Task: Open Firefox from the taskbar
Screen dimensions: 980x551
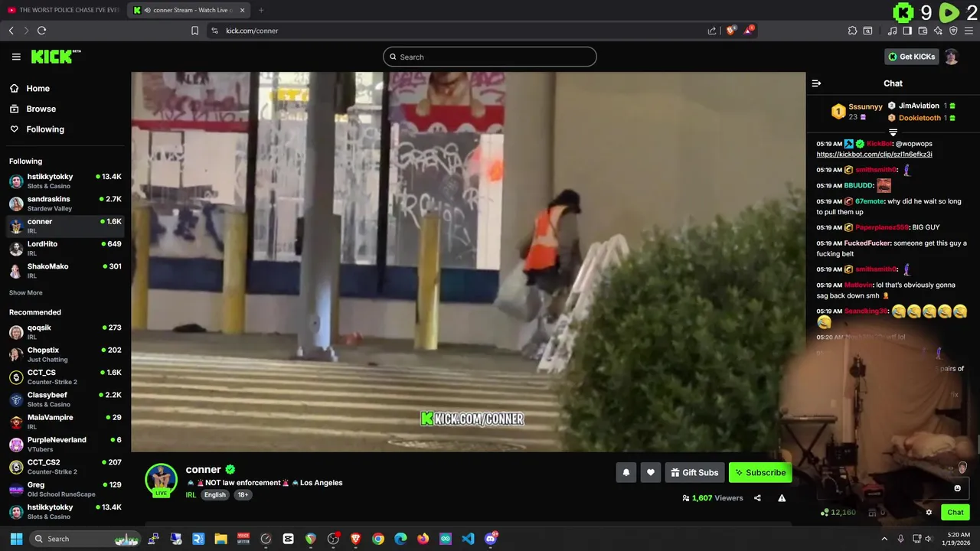Action: click(x=423, y=539)
